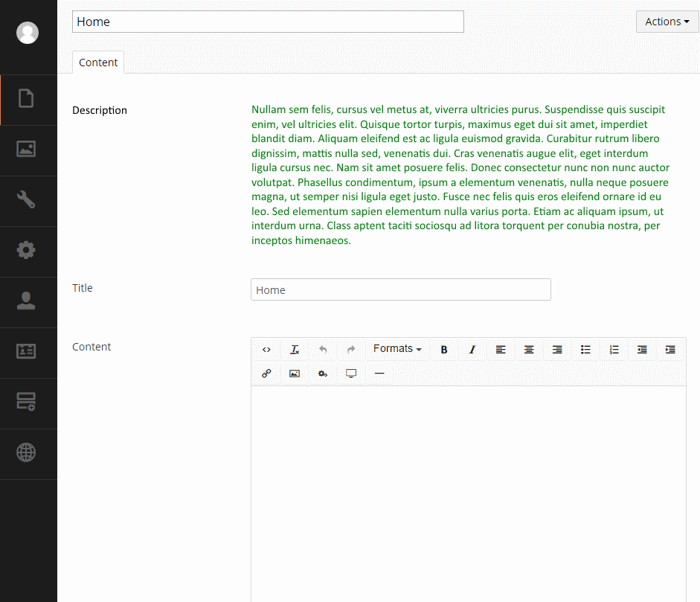Open the Formats dropdown

[397, 349]
